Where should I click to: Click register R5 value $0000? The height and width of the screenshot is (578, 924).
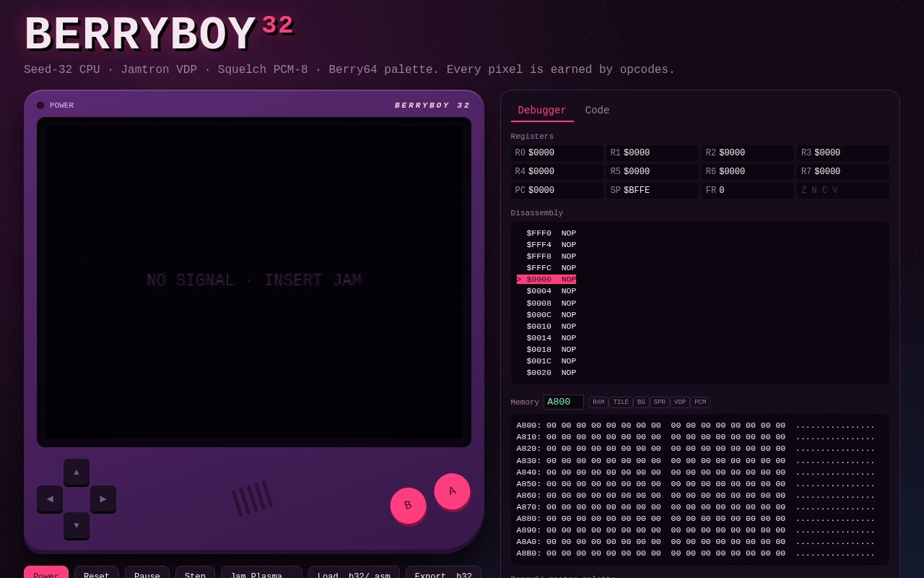point(637,172)
